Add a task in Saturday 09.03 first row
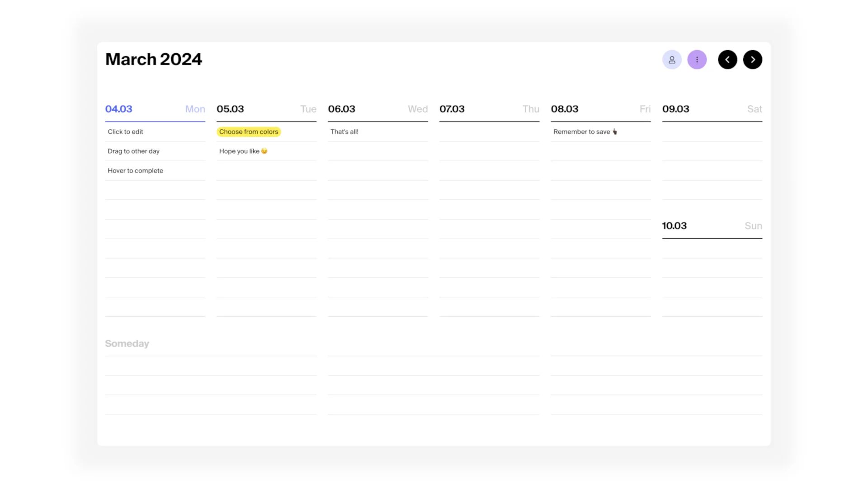Image resolution: width=868 pixels, height=488 pixels. point(712,132)
